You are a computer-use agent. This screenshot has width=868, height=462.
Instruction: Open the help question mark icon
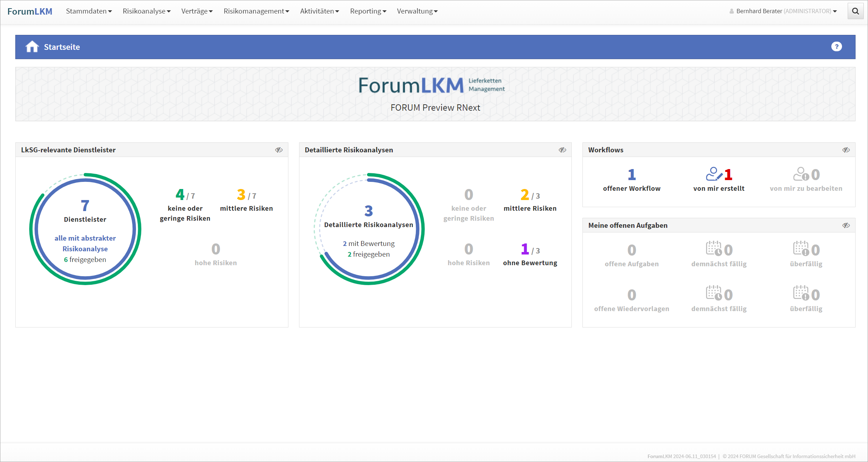(836, 47)
